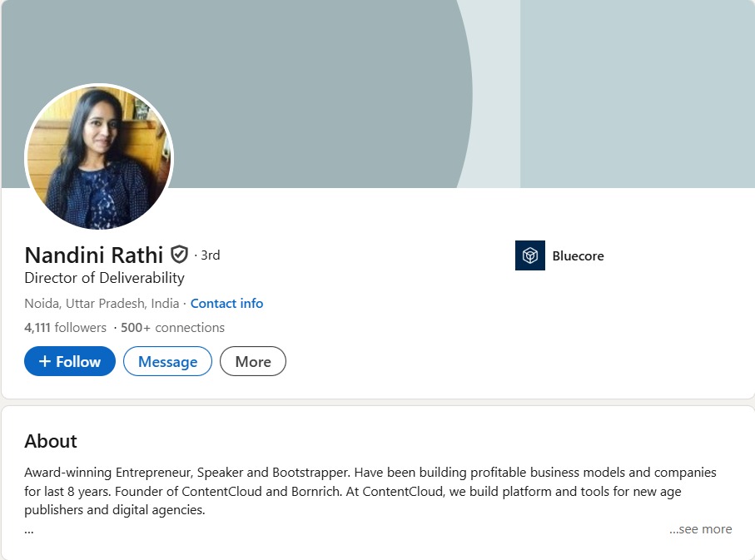Viewport: 755px width, 560px height.
Task: Click the plus icon in the Follow button
Action: click(x=45, y=362)
